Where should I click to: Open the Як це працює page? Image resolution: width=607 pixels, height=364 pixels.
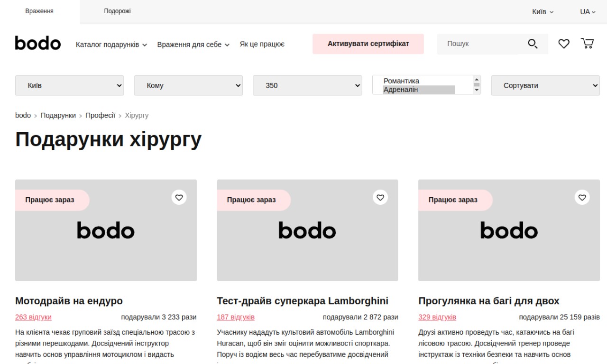pos(262,44)
